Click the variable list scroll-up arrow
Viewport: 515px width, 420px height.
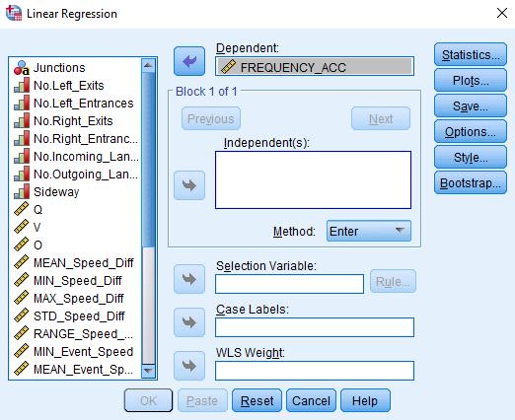click(x=148, y=65)
